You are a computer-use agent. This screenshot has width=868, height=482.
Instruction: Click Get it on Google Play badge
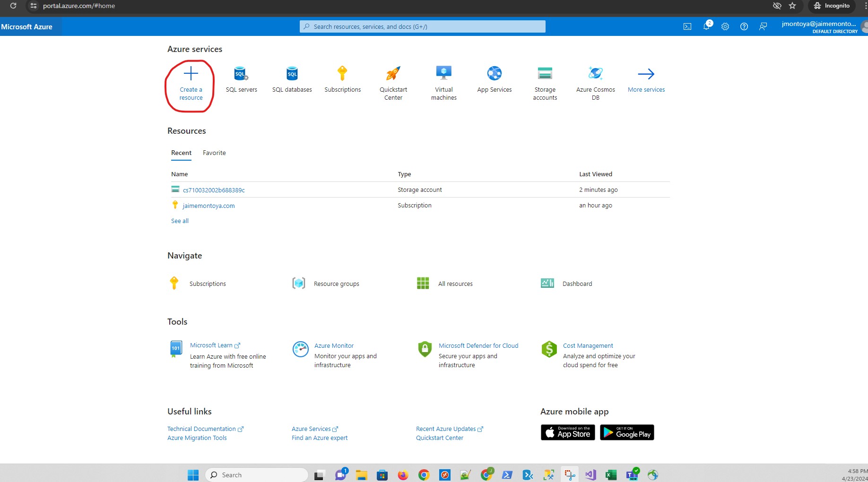tap(627, 432)
